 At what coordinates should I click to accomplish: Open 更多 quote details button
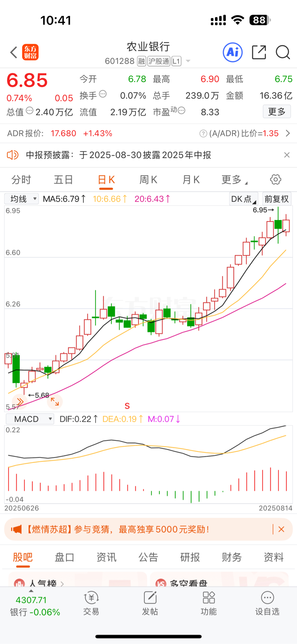pyautogui.click(x=277, y=112)
